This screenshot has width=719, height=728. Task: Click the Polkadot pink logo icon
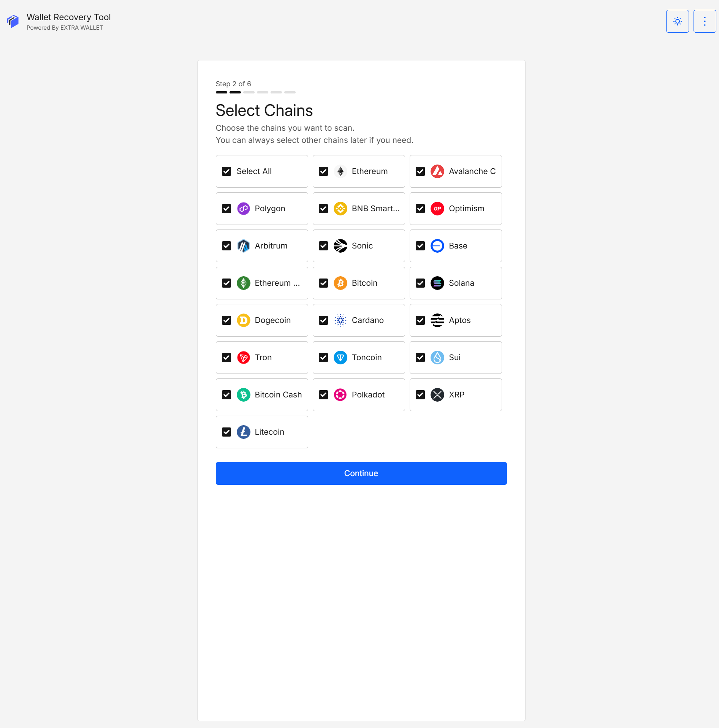click(340, 395)
